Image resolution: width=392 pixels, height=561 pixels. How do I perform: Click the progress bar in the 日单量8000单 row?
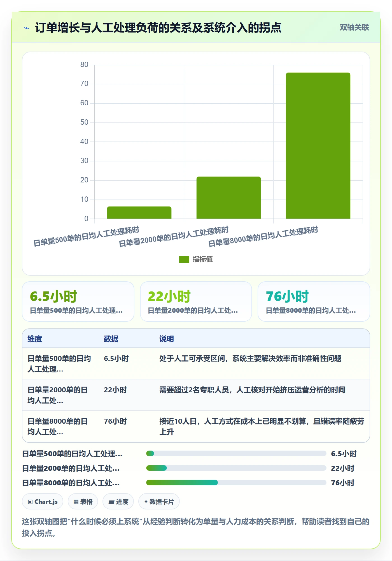coord(236,483)
